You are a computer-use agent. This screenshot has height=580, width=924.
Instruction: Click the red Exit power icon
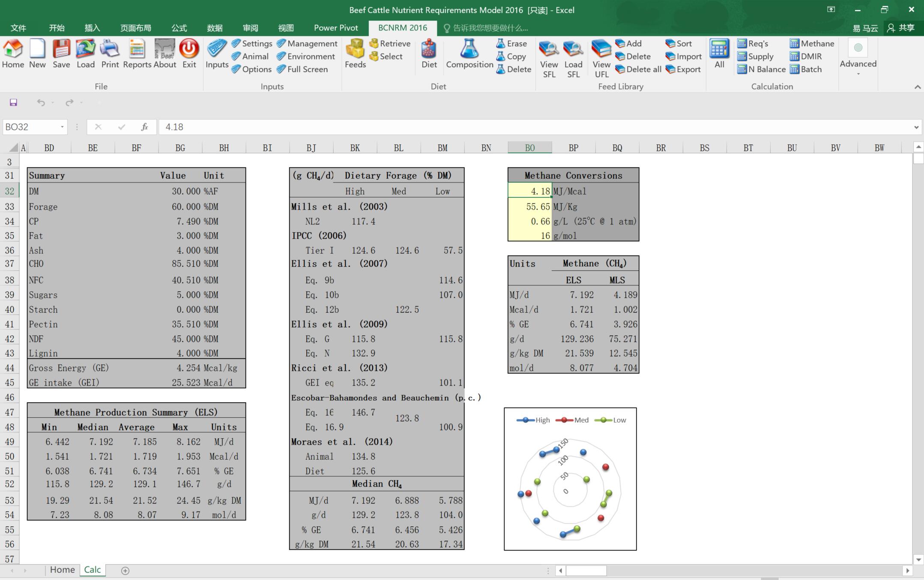pyautogui.click(x=189, y=54)
